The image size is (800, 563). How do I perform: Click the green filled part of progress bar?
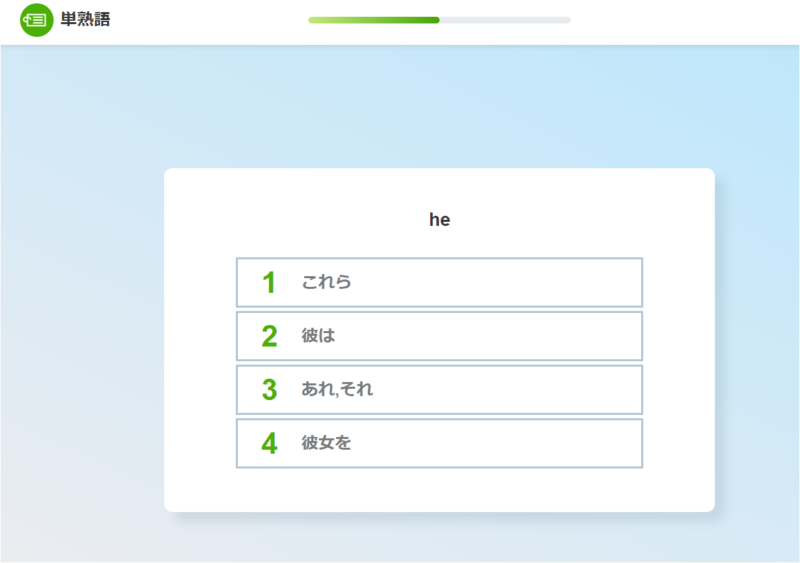coord(373,20)
